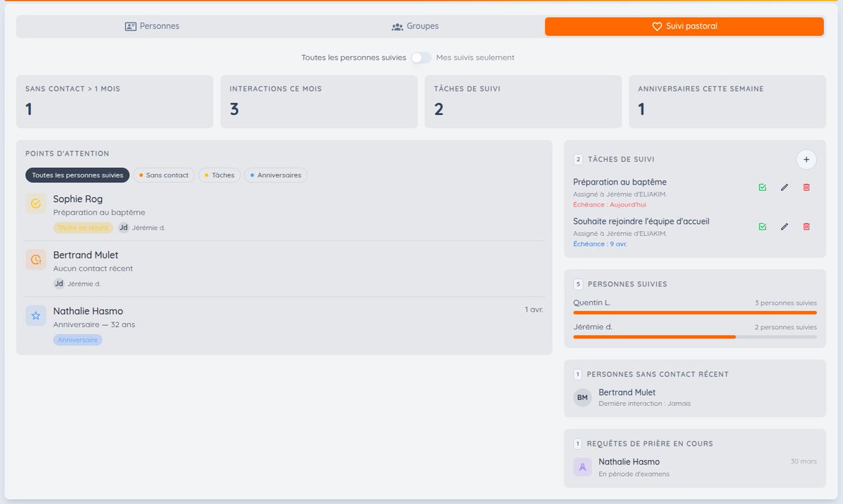
Task: Filter attention points by Anniversaires
Action: (275, 175)
